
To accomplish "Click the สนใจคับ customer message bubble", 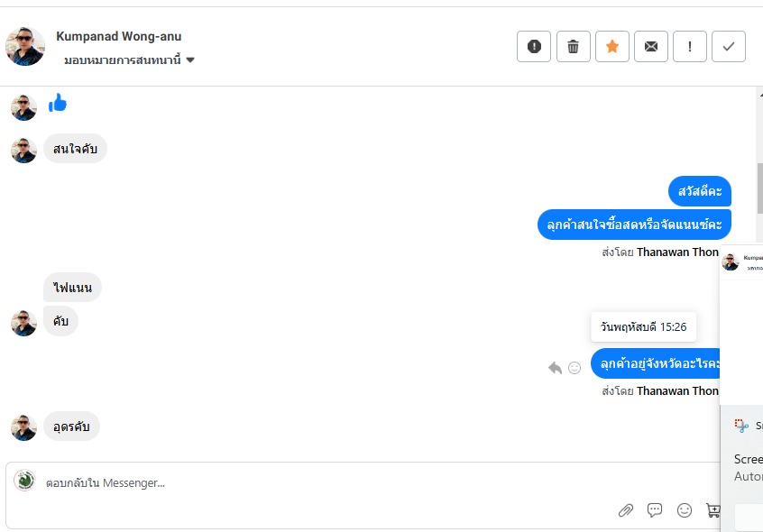I will point(75,149).
